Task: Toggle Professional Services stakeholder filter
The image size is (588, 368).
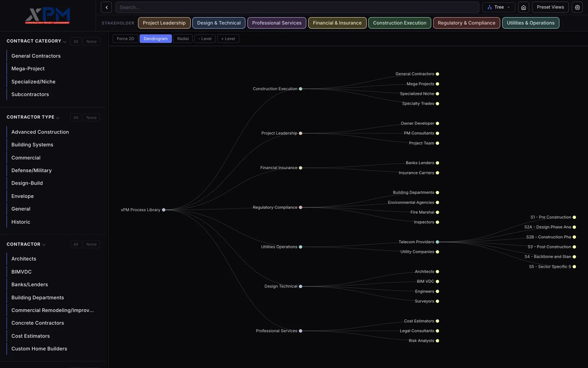Action: [277, 23]
